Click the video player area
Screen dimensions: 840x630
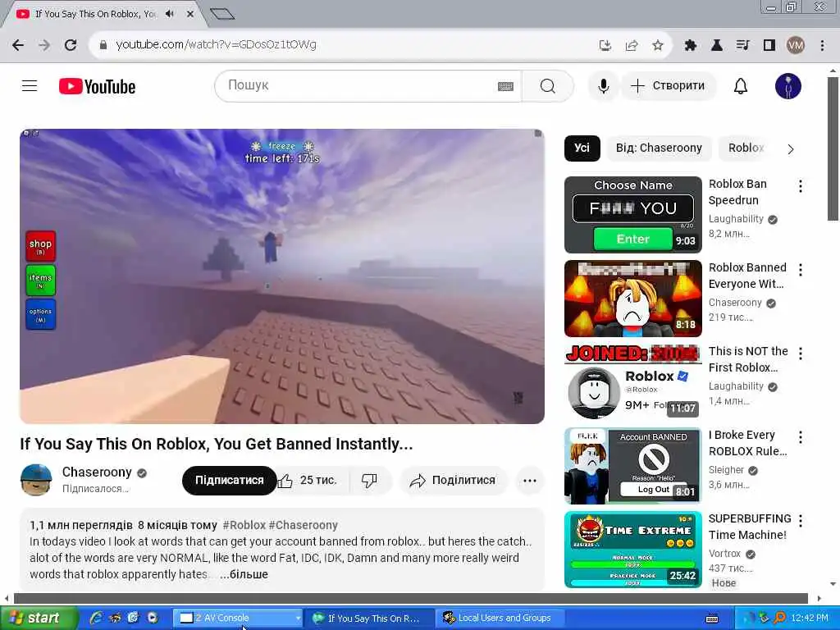(x=282, y=276)
